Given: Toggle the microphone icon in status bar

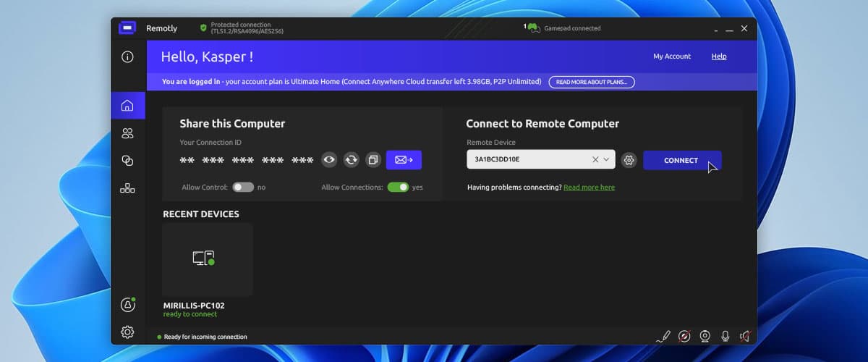Looking at the screenshot, I should pos(725,336).
